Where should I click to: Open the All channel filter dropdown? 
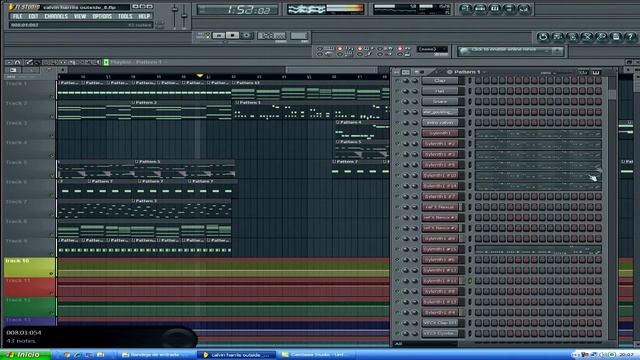pyautogui.click(x=426, y=344)
